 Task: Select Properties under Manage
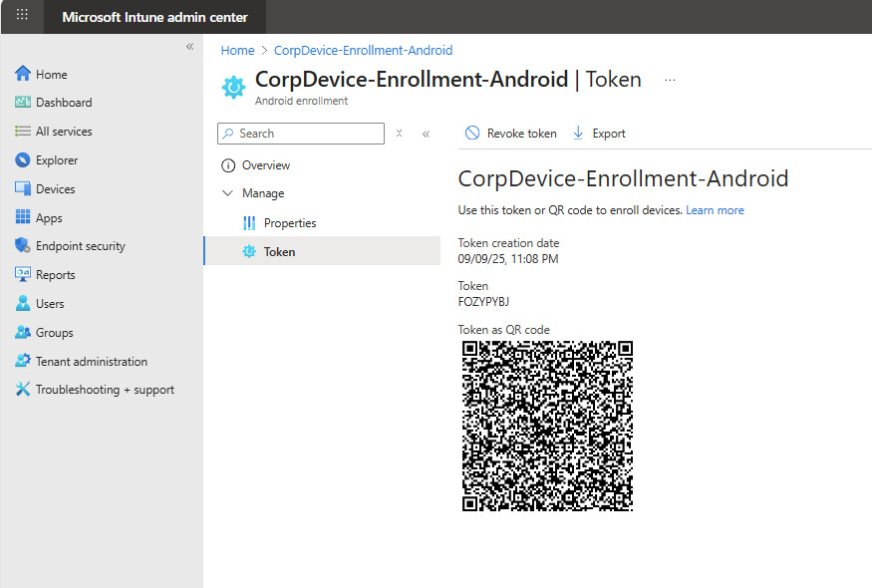click(x=289, y=223)
